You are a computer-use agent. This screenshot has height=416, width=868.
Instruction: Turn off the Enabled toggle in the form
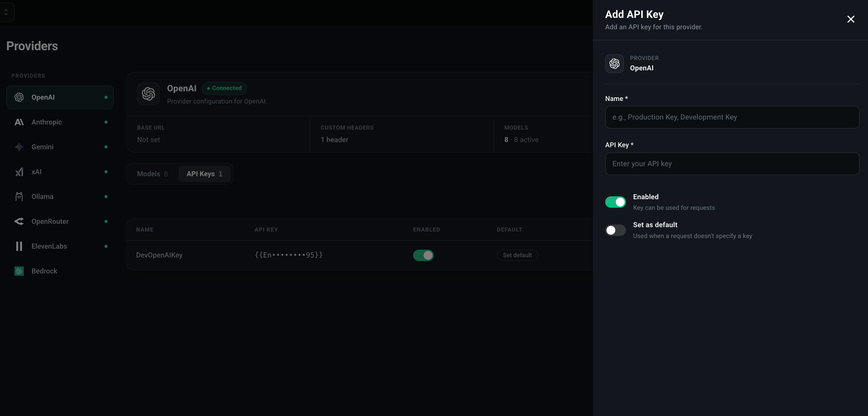coord(615,202)
